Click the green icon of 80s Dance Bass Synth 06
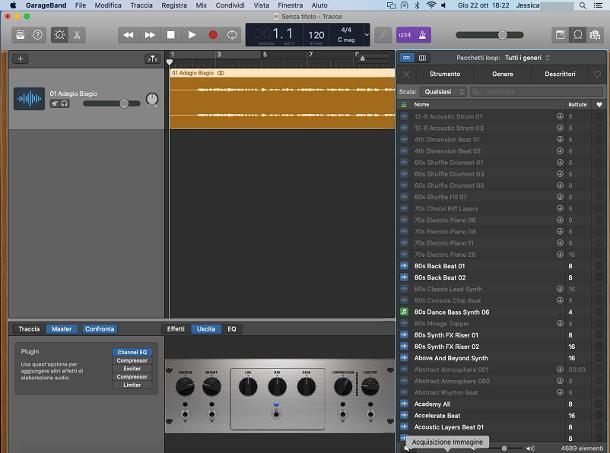 pyautogui.click(x=404, y=312)
